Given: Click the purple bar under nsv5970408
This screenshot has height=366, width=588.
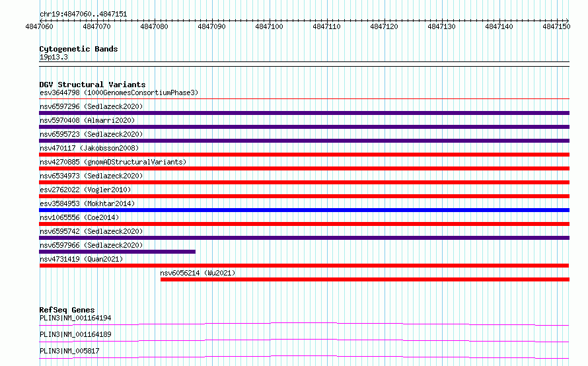Looking at the screenshot, I should 304,127.
